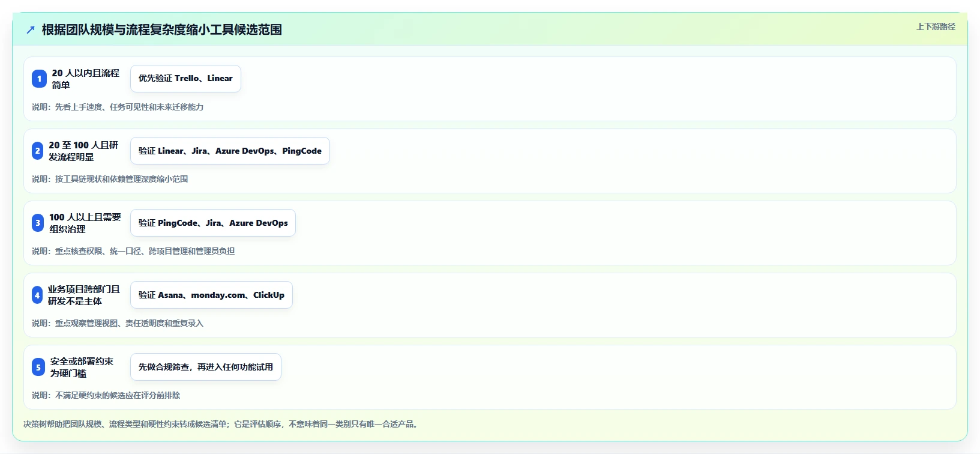Select the 优先验证 Trello、Linear chip

[185, 79]
